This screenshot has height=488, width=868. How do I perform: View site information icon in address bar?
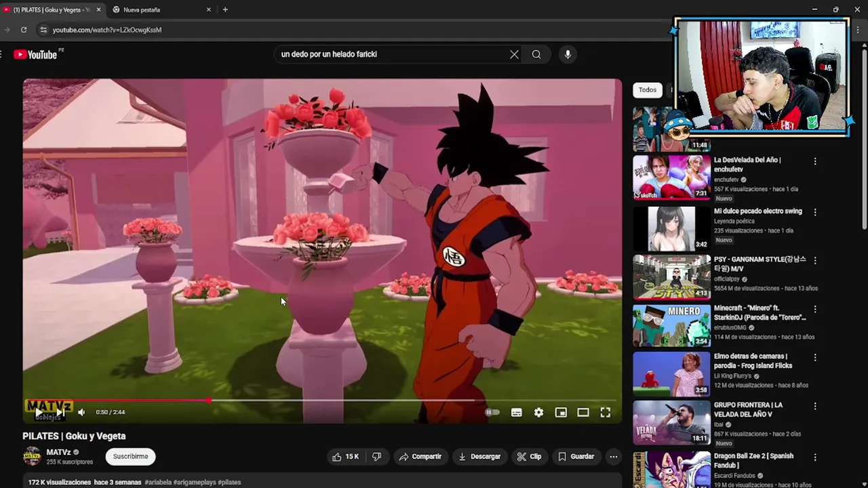coord(43,30)
